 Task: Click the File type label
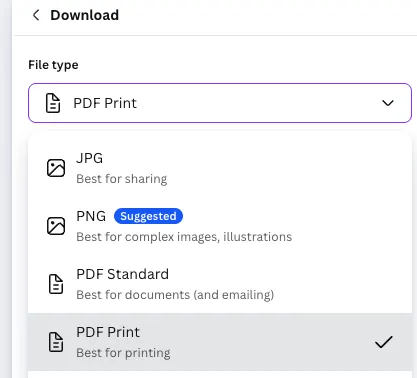(53, 65)
